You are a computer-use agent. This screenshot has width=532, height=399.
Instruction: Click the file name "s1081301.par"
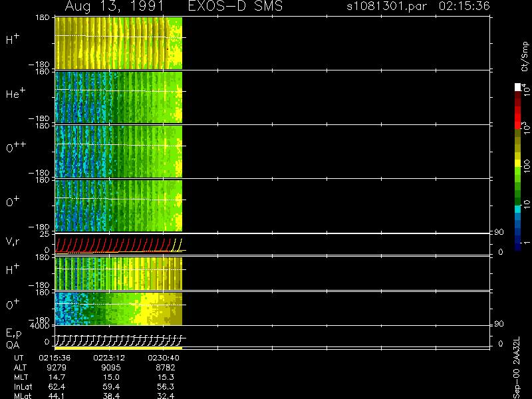(x=386, y=6)
